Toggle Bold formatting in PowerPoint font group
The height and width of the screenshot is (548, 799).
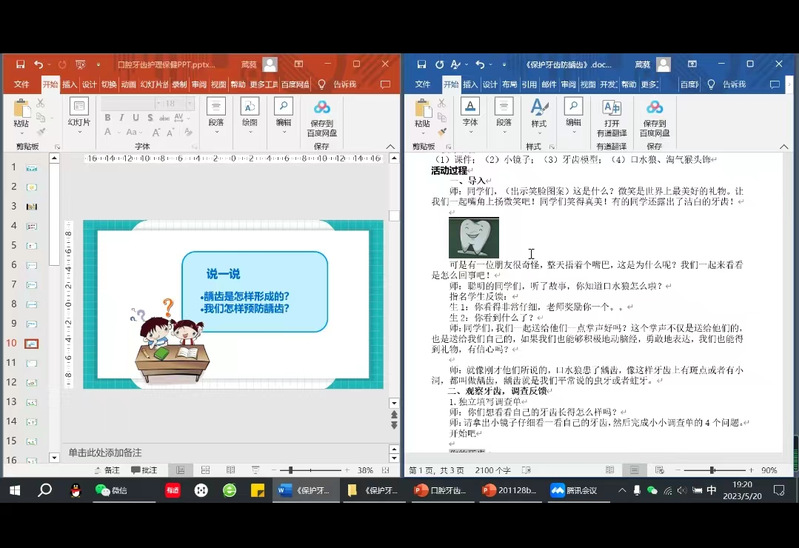[105, 118]
